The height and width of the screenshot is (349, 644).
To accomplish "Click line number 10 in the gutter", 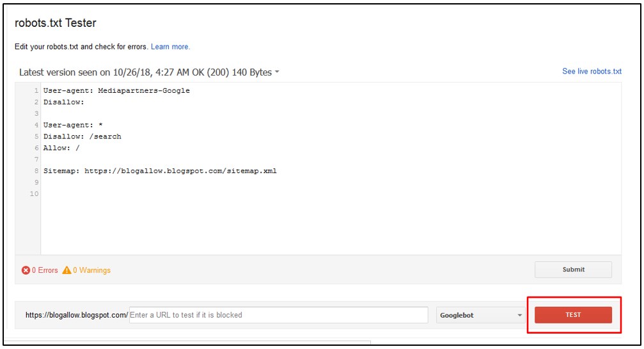I will click(34, 194).
